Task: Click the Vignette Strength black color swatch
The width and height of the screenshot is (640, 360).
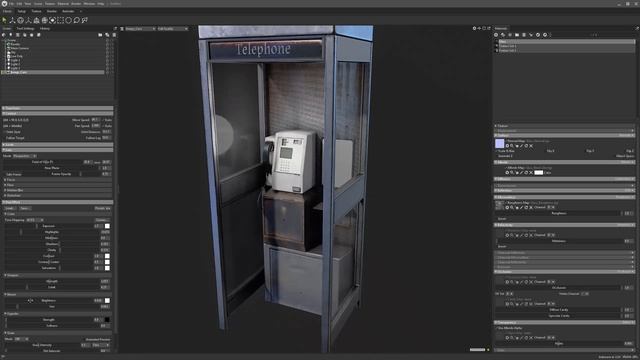Action: point(107,320)
